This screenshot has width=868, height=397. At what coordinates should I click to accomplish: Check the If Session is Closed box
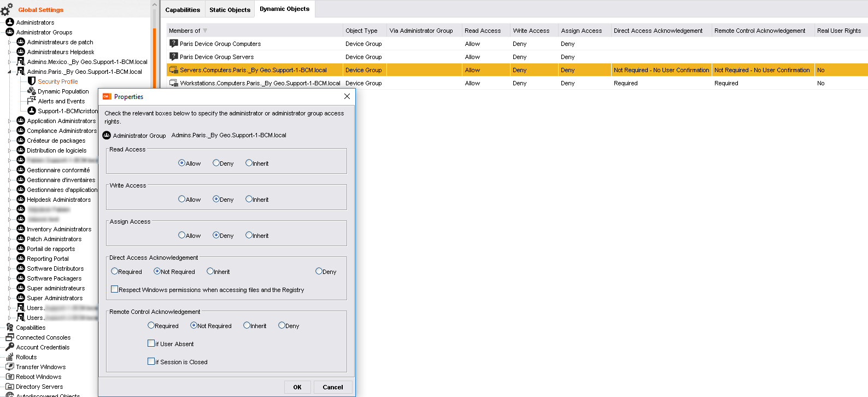(x=151, y=361)
